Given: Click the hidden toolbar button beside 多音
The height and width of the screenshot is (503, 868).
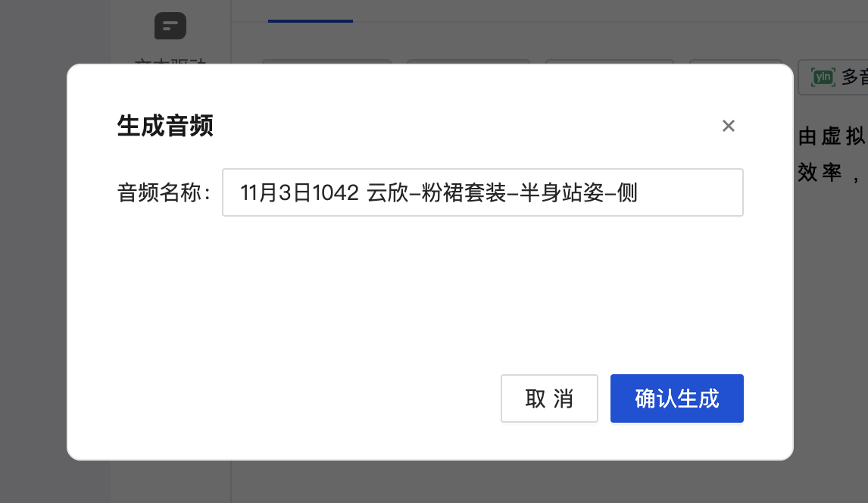Looking at the screenshot, I should click(735, 61).
